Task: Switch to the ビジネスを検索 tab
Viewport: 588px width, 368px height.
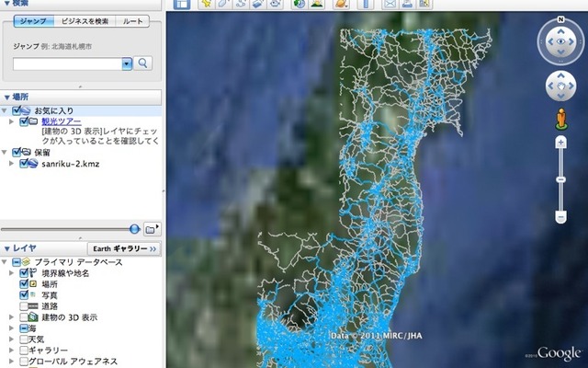Action: pyautogui.click(x=85, y=21)
